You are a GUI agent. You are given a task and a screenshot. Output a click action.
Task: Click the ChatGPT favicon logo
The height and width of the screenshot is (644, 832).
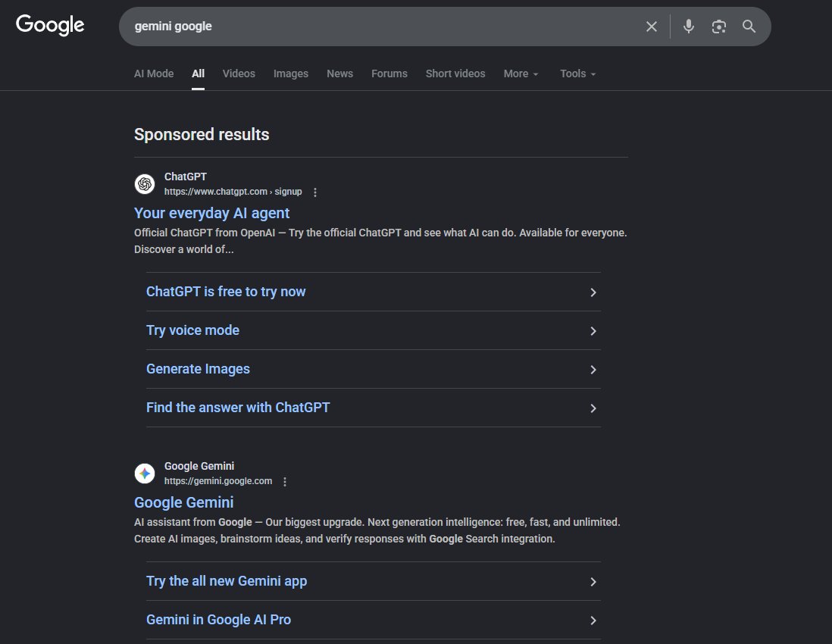point(144,184)
